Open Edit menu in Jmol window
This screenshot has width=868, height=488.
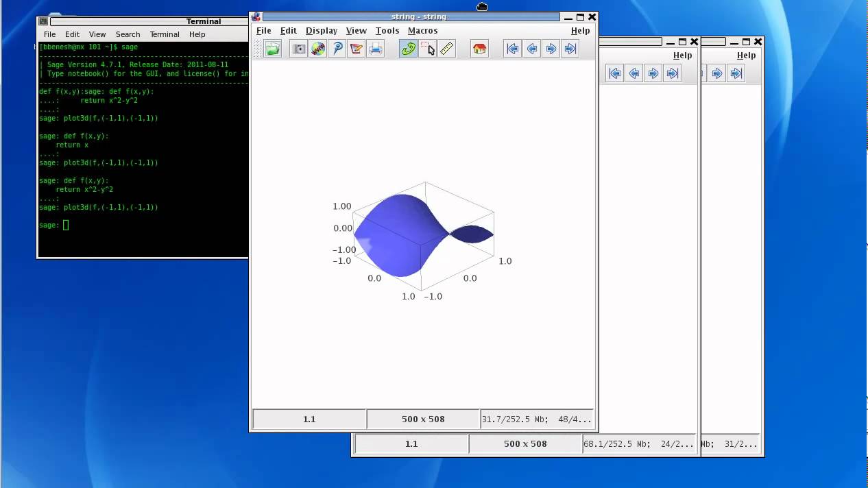tap(289, 31)
